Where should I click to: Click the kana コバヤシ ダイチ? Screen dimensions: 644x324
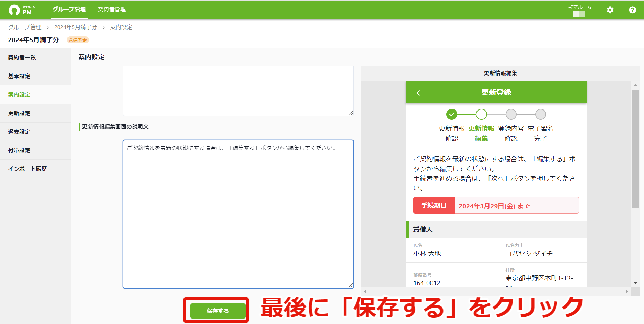coord(529,254)
